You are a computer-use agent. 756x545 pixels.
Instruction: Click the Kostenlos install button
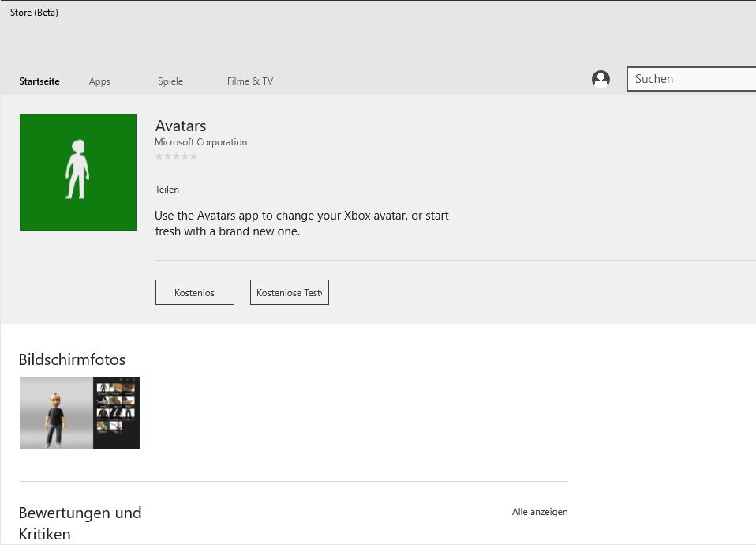pos(195,292)
